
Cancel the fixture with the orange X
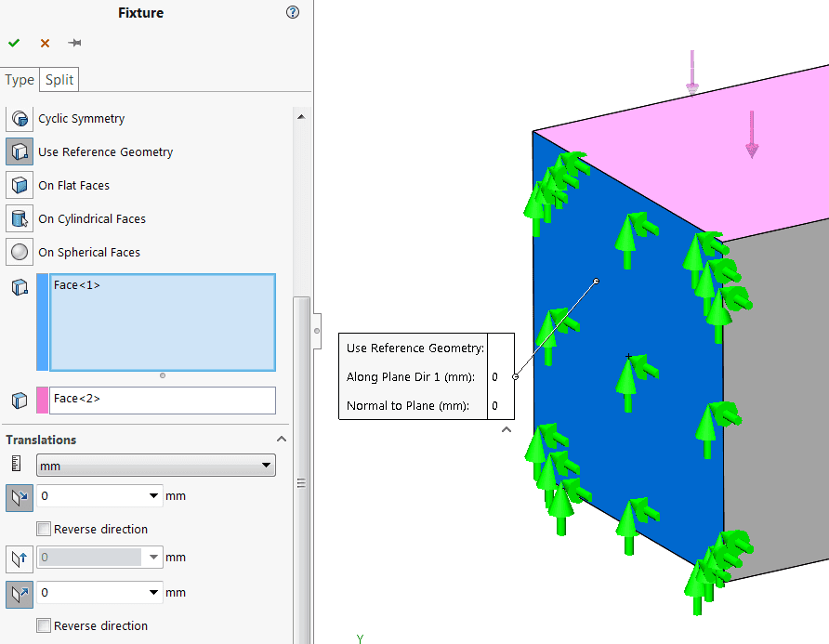[45, 44]
